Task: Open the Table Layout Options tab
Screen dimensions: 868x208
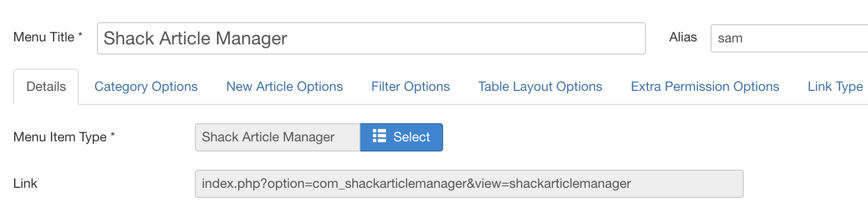Action: tap(540, 86)
